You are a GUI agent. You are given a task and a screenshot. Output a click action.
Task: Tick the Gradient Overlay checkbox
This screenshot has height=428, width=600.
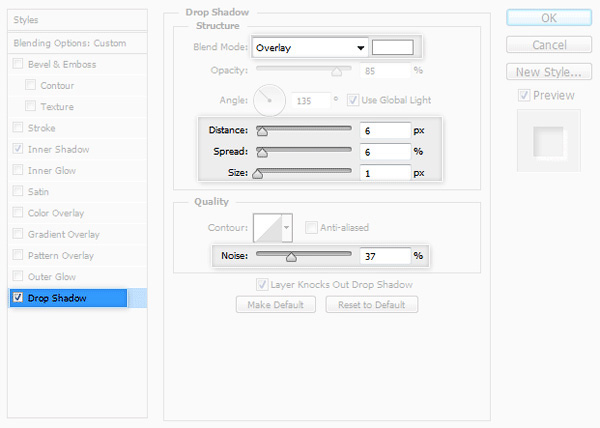pyautogui.click(x=18, y=234)
